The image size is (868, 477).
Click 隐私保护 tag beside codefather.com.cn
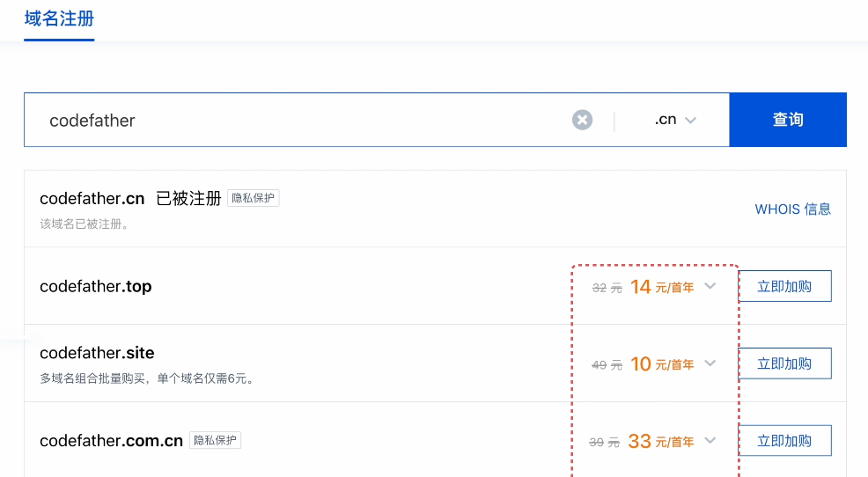click(x=216, y=440)
